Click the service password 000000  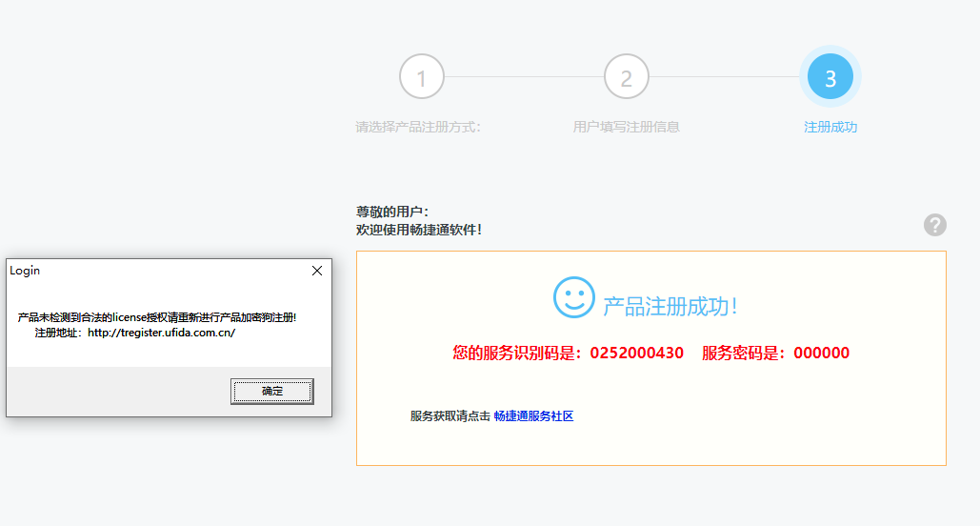821,353
